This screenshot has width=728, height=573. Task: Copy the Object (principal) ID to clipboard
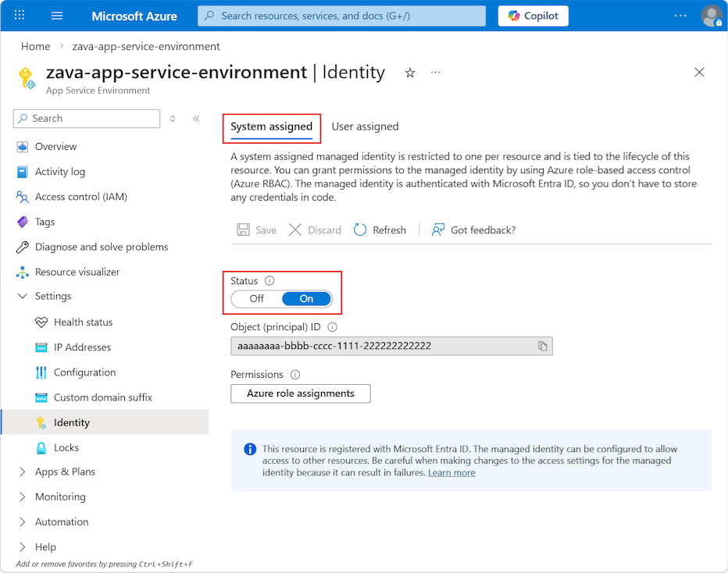[544, 346]
